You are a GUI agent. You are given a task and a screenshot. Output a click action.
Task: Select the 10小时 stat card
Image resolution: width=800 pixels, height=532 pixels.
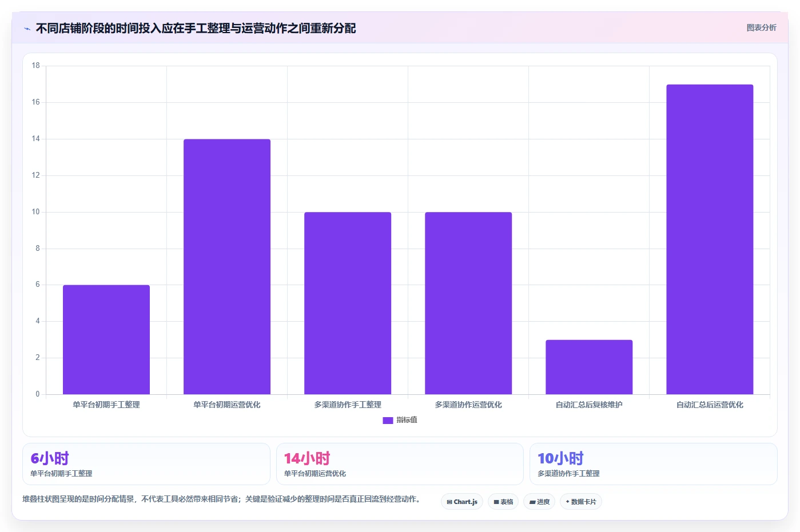[x=654, y=464]
